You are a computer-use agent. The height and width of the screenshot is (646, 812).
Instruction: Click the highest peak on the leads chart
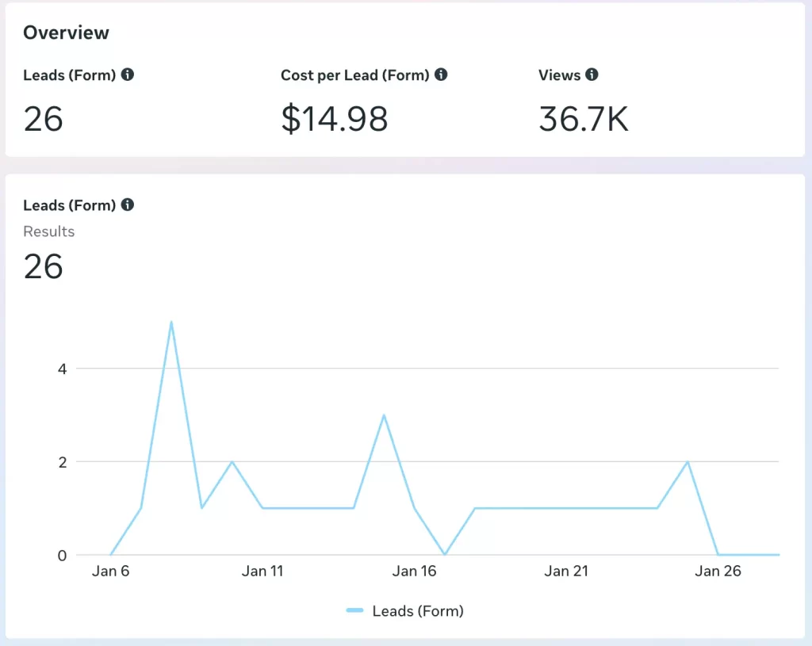coord(171,322)
